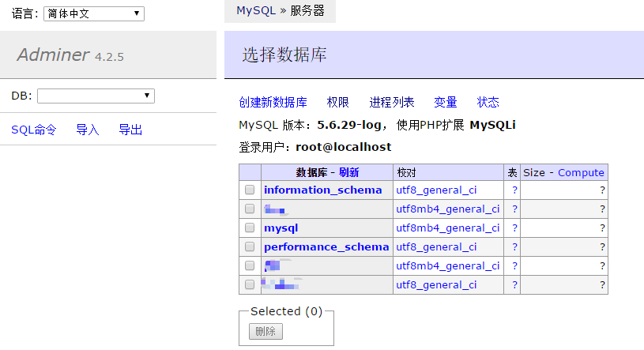Click utf8_general_ci collation for performance_schema
This screenshot has width=644, height=350.
point(436,247)
